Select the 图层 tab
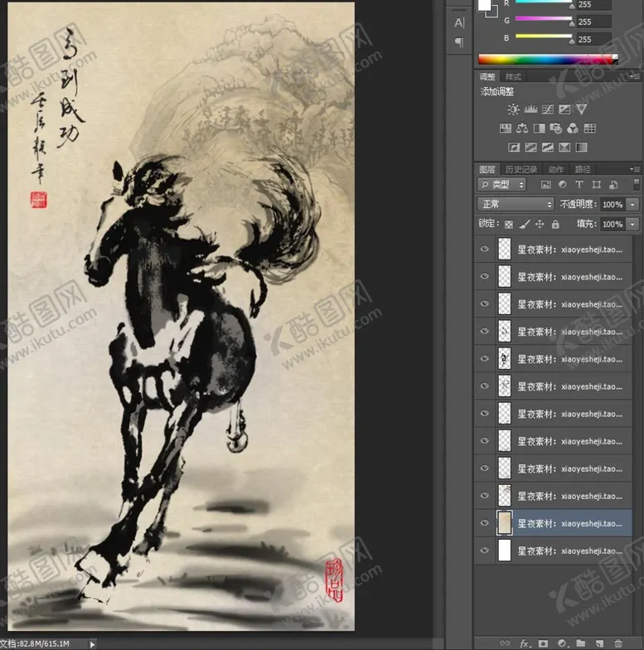 [487, 169]
